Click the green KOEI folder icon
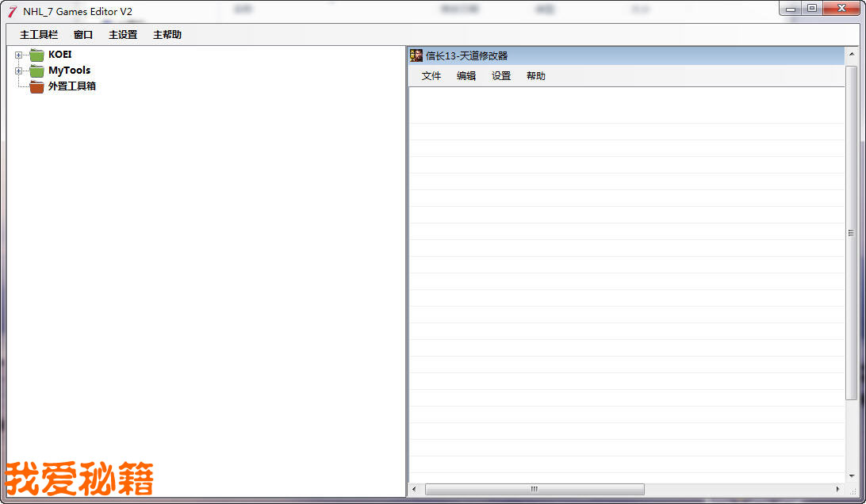This screenshot has width=866, height=504. [x=36, y=55]
